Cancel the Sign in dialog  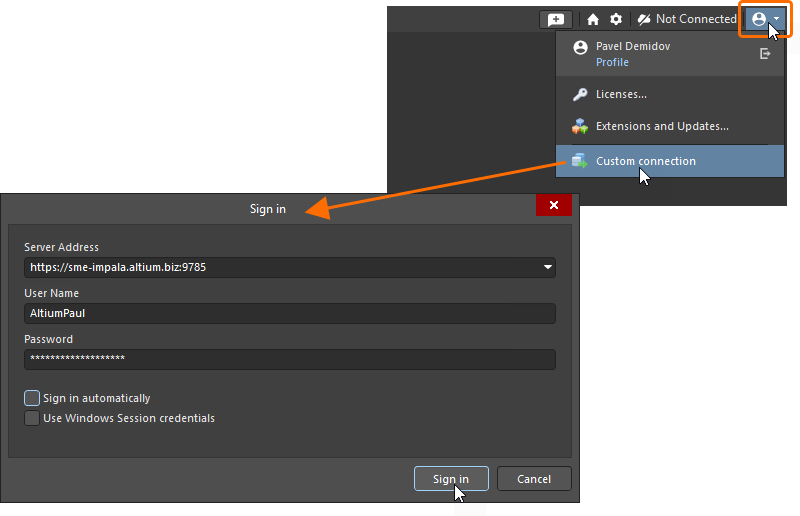(534, 479)
